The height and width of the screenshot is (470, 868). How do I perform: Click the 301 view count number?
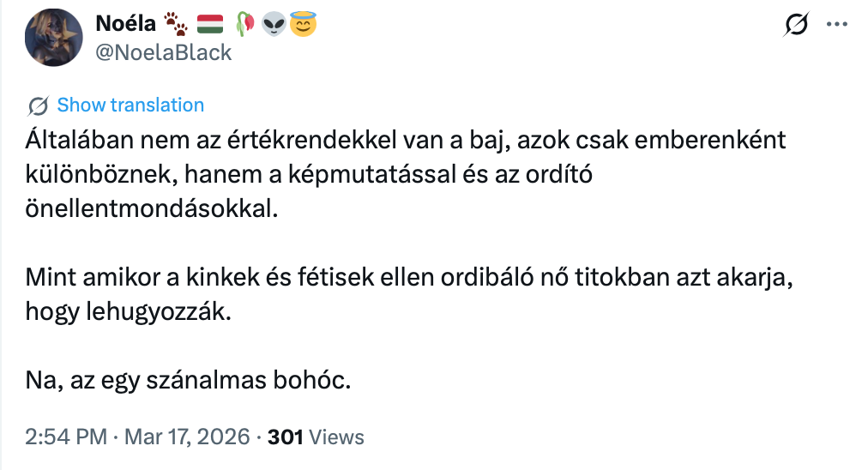click(286, 437)
